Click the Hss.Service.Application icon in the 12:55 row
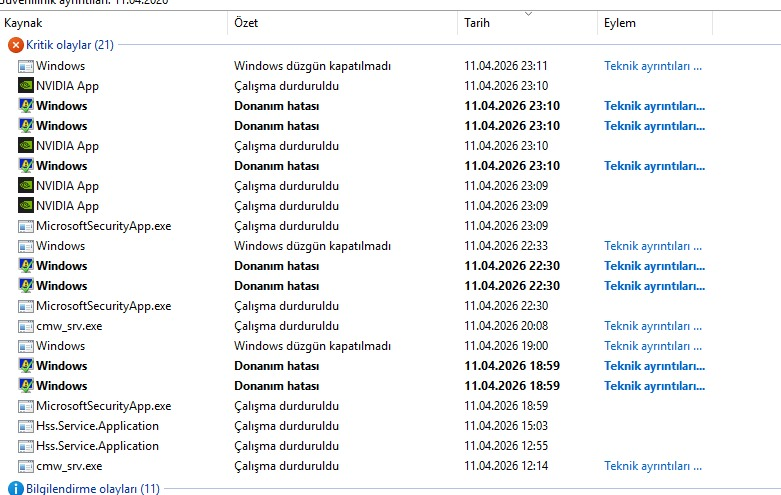The height and width of the screenshot is (495, 781). tap(26, 446)
